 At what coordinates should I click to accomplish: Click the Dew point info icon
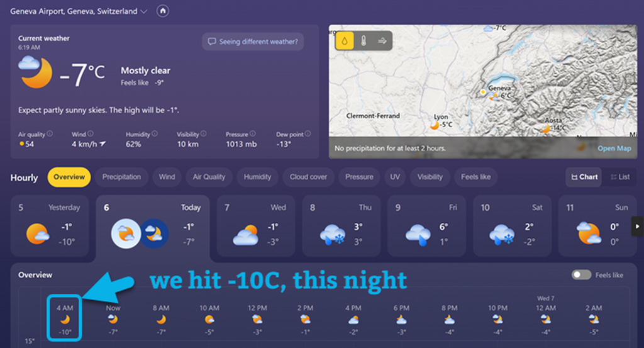(x=308, y=134)
